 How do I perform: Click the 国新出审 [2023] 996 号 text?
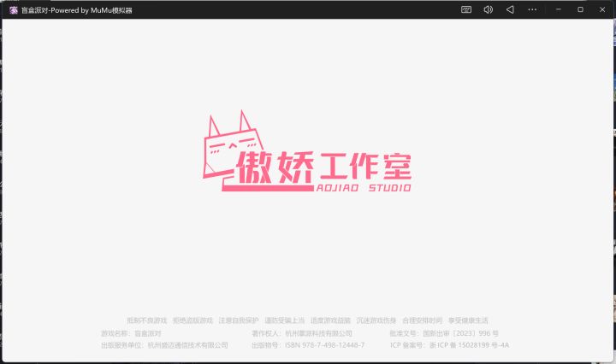pyautogui.click(x=460, y=333)
